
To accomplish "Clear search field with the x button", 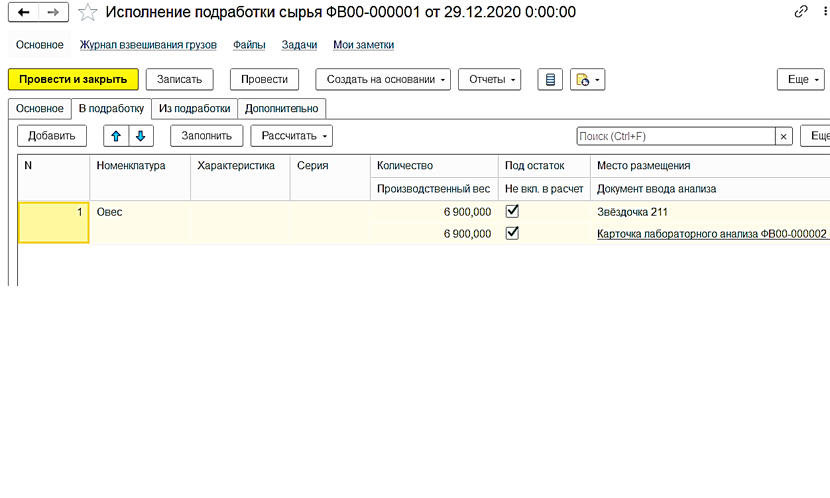I will 783,137.
